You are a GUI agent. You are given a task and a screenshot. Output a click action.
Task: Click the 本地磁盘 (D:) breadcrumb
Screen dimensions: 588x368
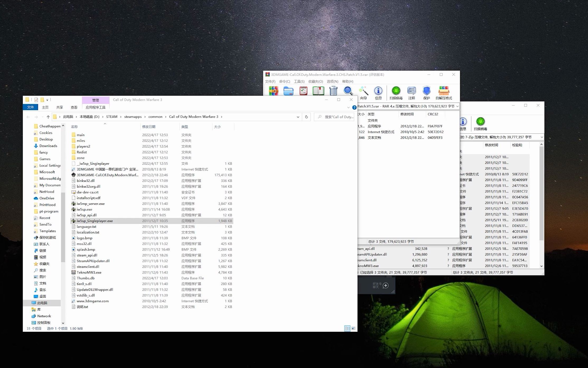point(90,117)
